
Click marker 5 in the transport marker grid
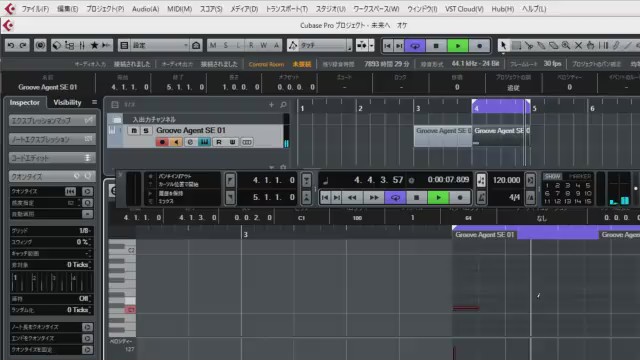tap(588, 186)
